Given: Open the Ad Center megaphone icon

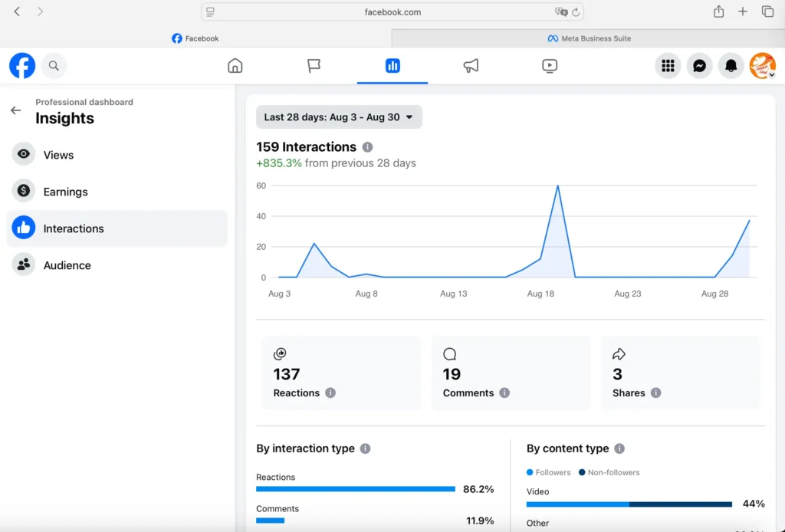Looking at the screenshot, I should point(471,66).
